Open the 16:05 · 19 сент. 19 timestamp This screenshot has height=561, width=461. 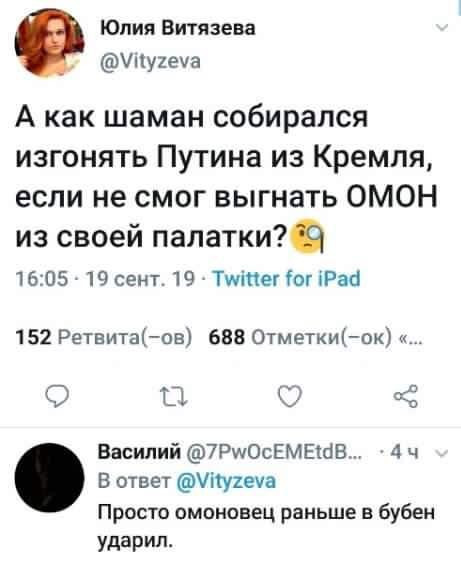click(106, 279)
